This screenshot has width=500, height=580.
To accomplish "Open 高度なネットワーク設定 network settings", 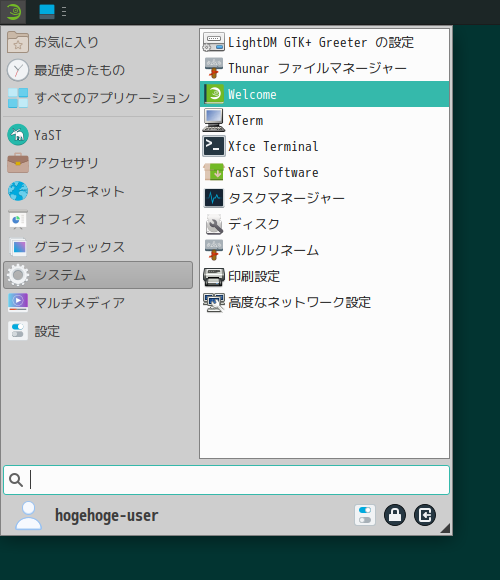I will (x=324, y=302).
